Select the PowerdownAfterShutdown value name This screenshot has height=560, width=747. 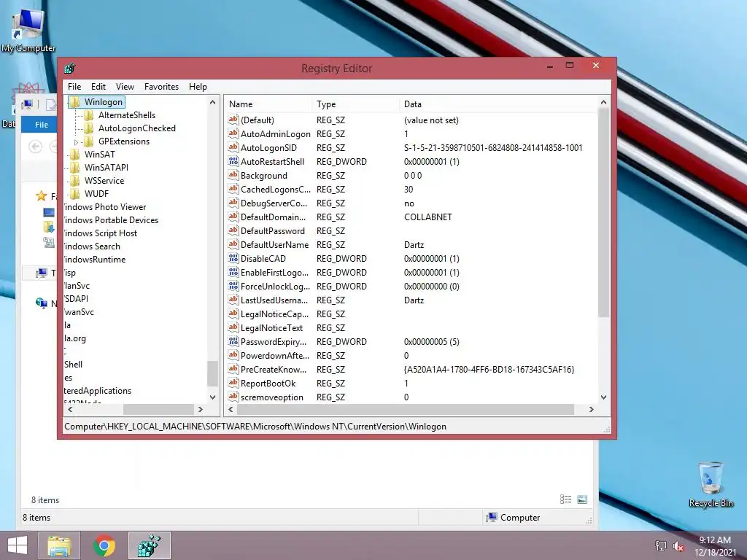click(x=275, y=356)
